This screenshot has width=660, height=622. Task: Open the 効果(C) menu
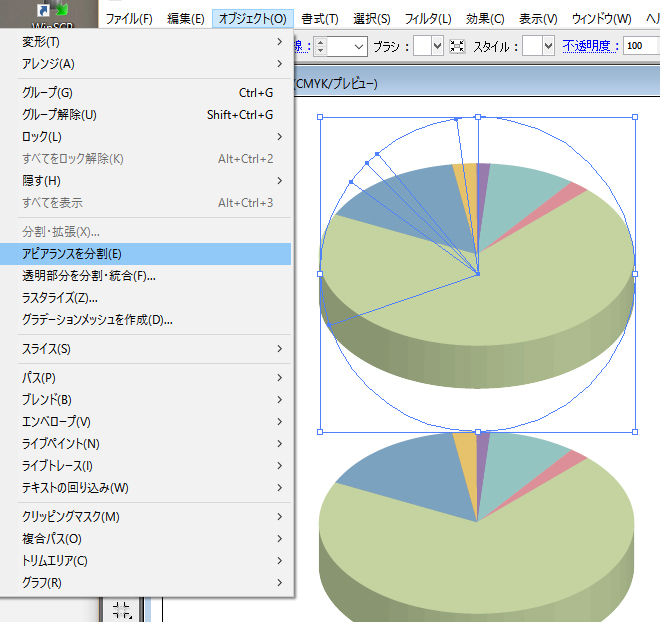tap(485, 18)
